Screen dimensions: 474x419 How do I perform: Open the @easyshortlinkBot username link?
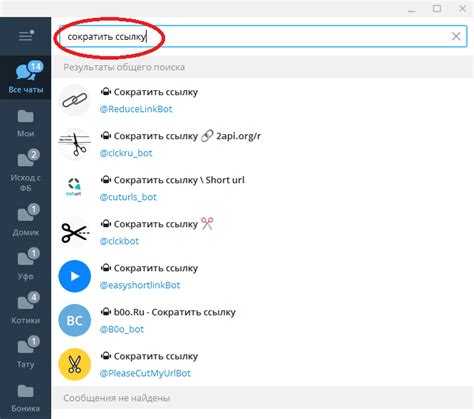(140, 285)
